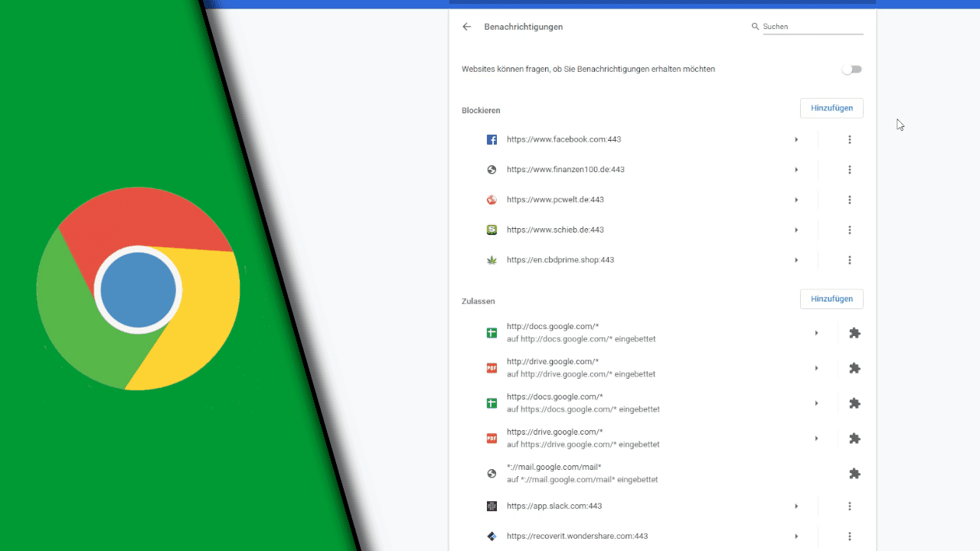Click the Sheets icon for https://docs.google.com
980x551 pixels.
(x=492, y=403)
